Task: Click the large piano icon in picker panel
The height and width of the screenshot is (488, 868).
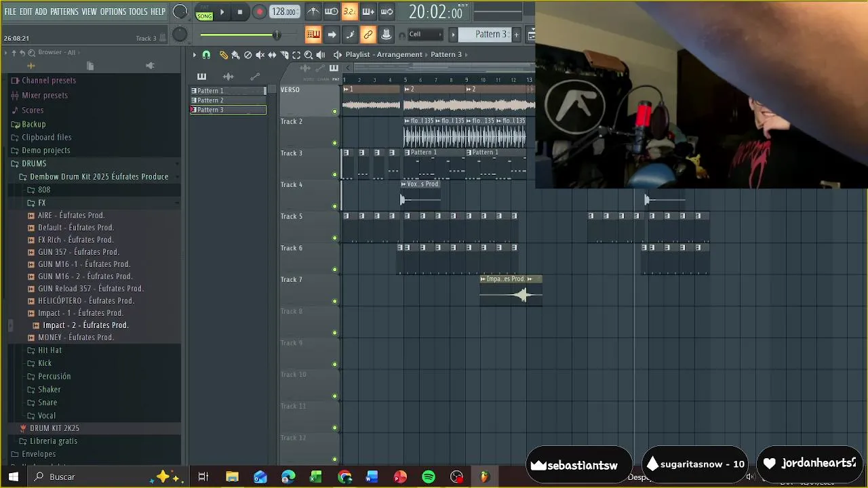Action: coord(201,77)
